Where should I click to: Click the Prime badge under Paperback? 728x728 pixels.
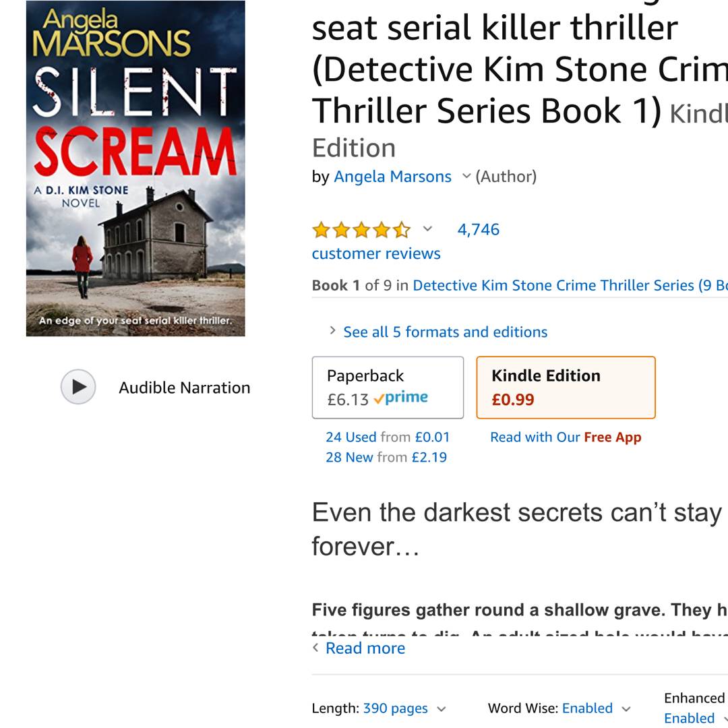point(401,398)
